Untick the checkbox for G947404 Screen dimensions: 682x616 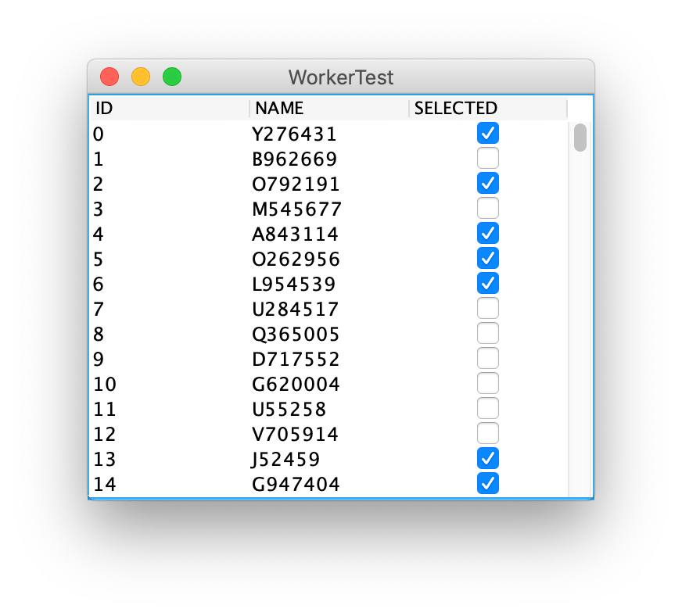tap(487, 483)
